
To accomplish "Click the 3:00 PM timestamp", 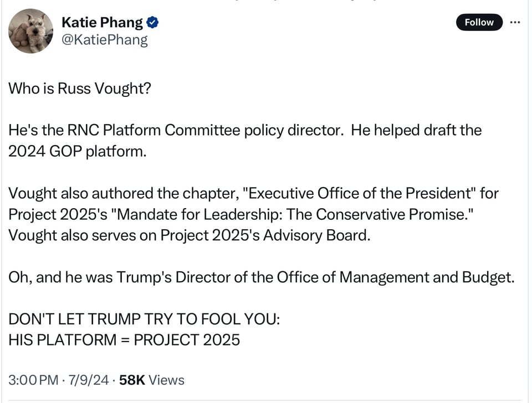I will pos(33,380).
